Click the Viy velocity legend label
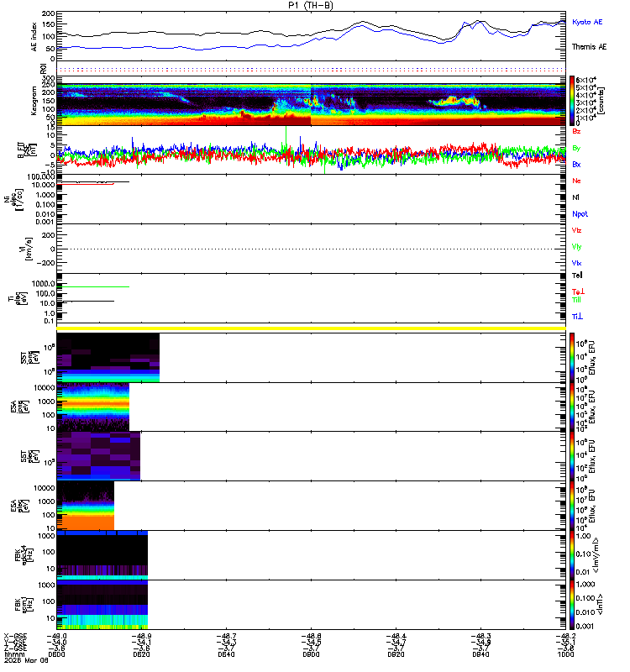The width and height of the screenshot is (630, 672). (576, 247)
